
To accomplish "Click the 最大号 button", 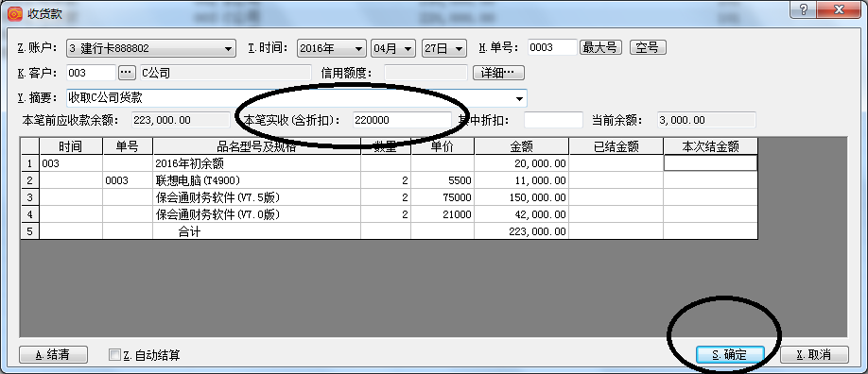I will (600, 47).
